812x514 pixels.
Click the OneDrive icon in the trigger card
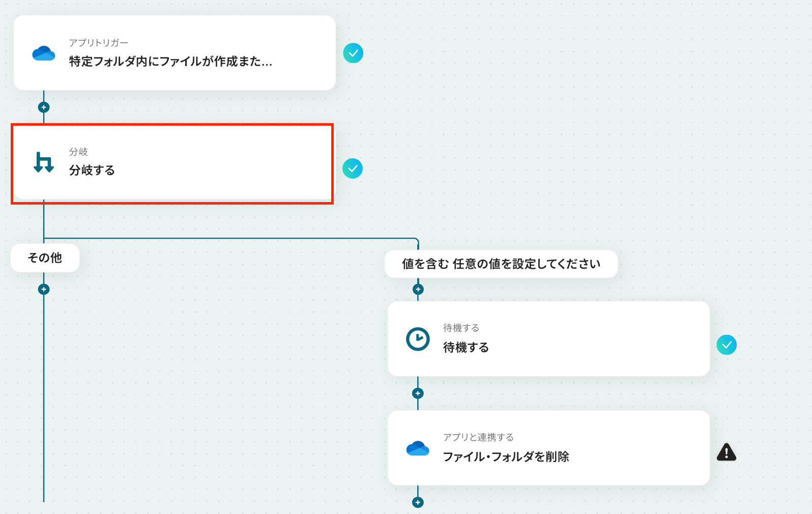pos(44,53)
